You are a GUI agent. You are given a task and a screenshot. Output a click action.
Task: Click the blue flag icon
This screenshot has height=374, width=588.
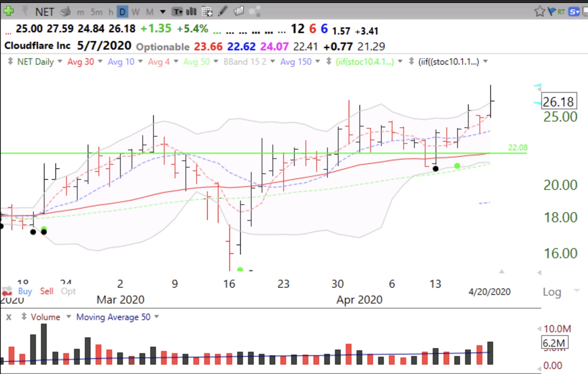[552, 12]
